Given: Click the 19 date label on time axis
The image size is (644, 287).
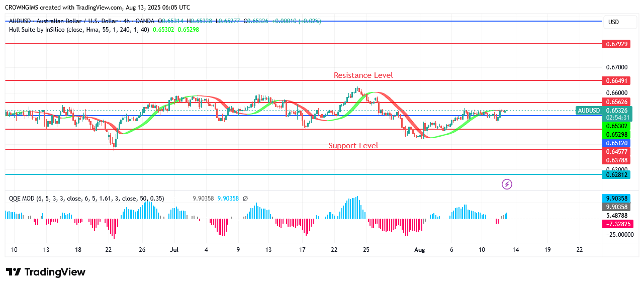Looking at the screenshot, I should tap(547, 250).
